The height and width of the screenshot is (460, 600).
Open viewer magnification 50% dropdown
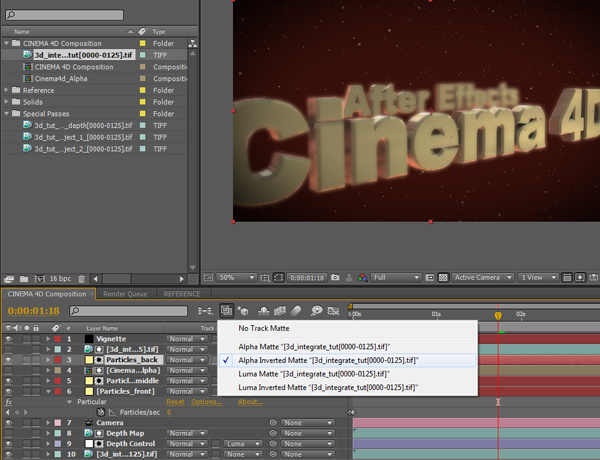click(236, 277)
